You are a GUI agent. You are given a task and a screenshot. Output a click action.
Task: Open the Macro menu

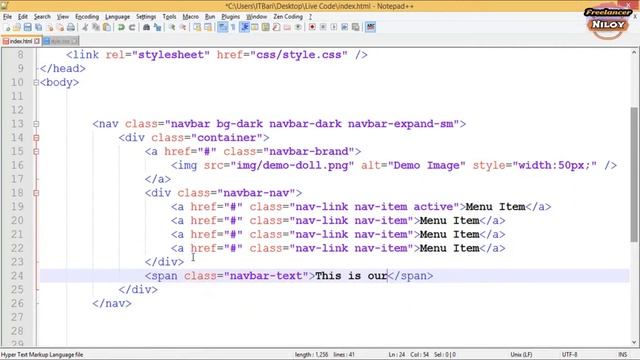coord(190,17)
